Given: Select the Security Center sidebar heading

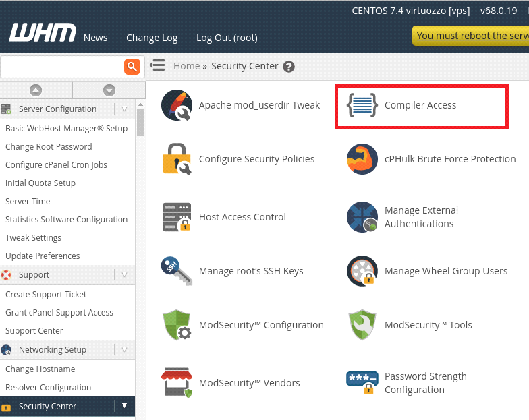Looking at the screenshot, I should click(x=47, y=406).
